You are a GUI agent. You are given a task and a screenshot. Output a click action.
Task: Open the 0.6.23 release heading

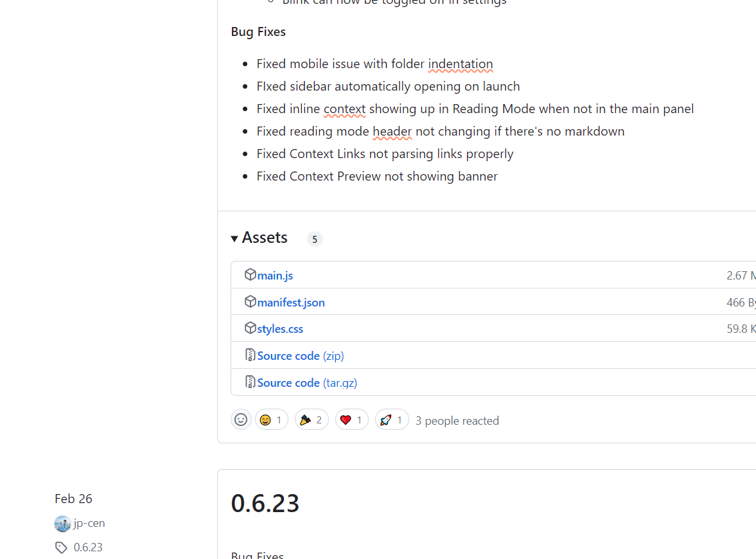[x=265, y=503]
